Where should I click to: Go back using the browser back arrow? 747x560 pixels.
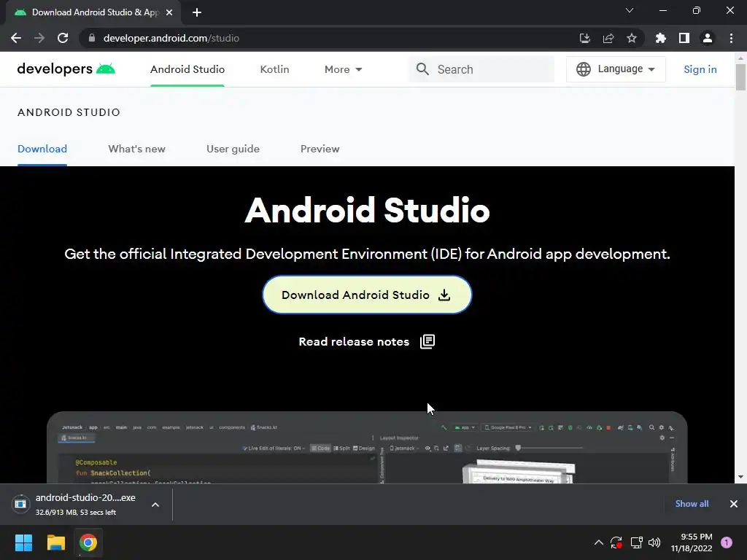16,38
